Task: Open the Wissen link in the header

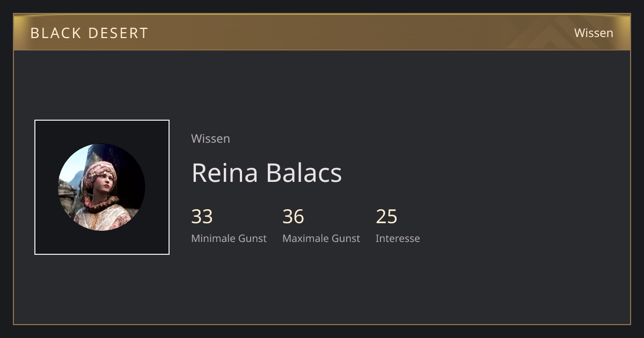Action: click(594, 33)
